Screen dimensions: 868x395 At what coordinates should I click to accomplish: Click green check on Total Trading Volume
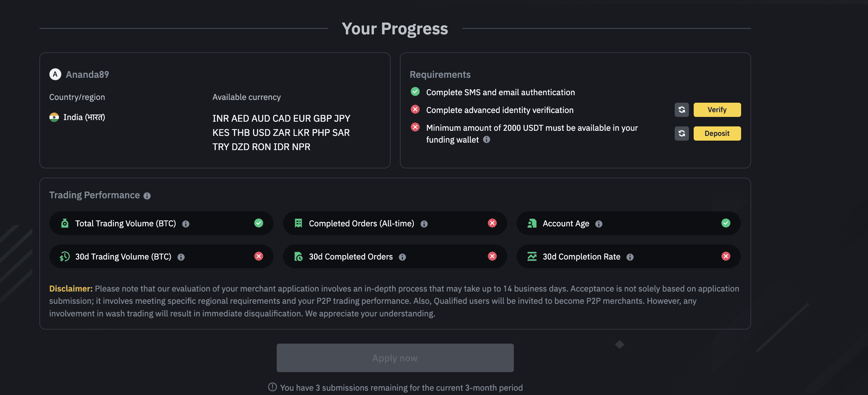[x=259, y=223]
